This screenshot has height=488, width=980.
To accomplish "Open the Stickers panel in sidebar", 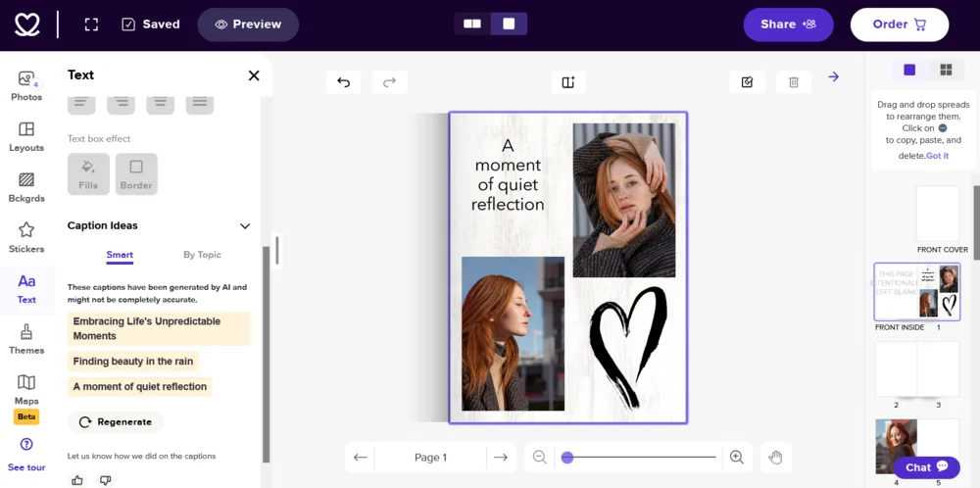I will [26, 237].
